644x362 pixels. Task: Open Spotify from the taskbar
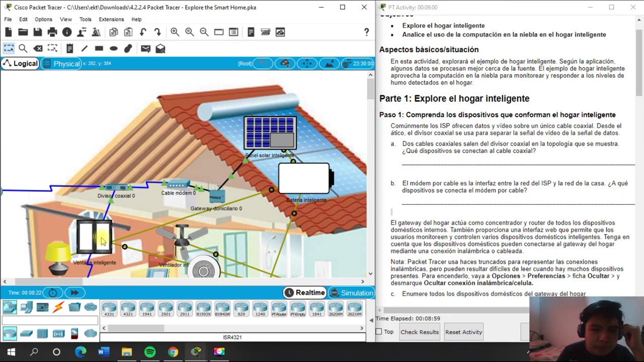point(150,352)
